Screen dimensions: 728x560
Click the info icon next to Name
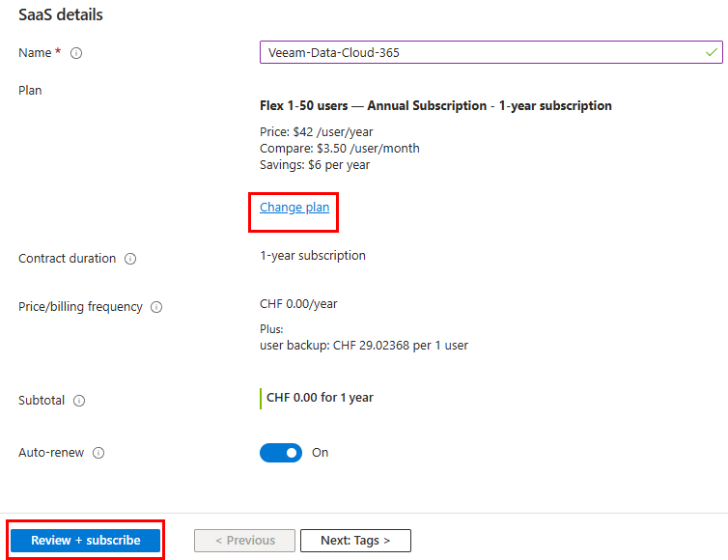click(76, 53)
